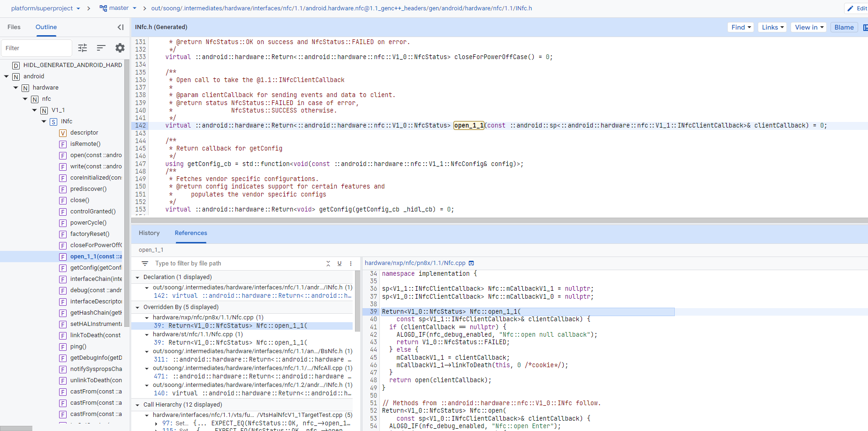
Task: Switch to the History tab
Action: (x=149, y=233)
